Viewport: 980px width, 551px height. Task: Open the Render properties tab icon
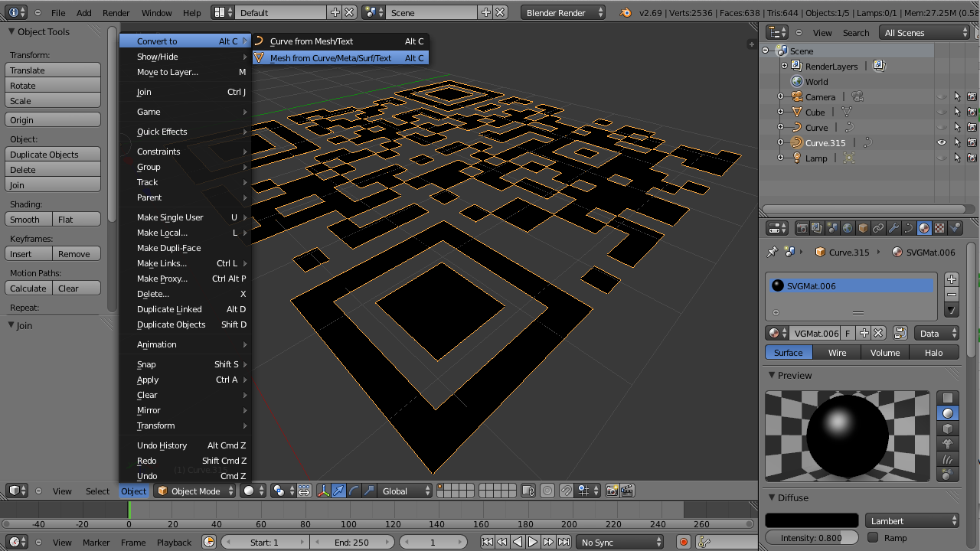click(x=803, y=227)
